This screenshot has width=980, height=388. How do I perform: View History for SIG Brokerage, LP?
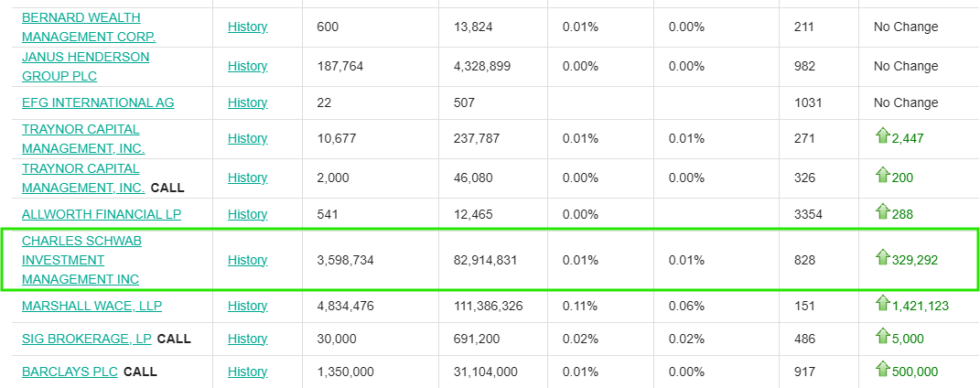coord(247,339)
